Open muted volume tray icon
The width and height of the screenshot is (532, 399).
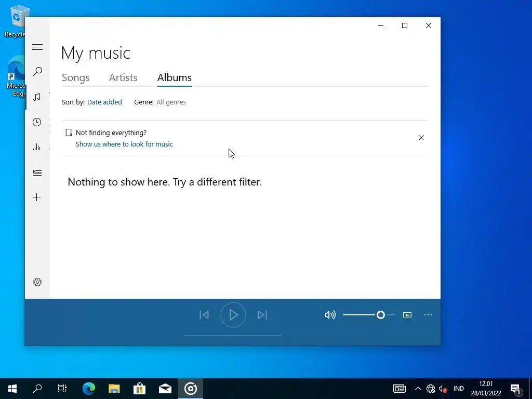[443, 389]
